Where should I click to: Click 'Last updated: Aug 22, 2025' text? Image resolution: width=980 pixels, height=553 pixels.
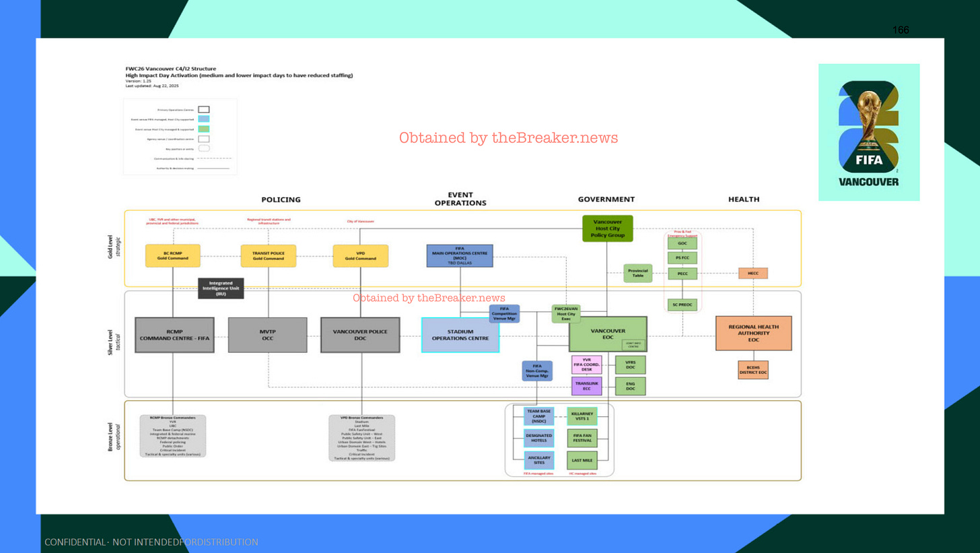click(x=152, y=86)
